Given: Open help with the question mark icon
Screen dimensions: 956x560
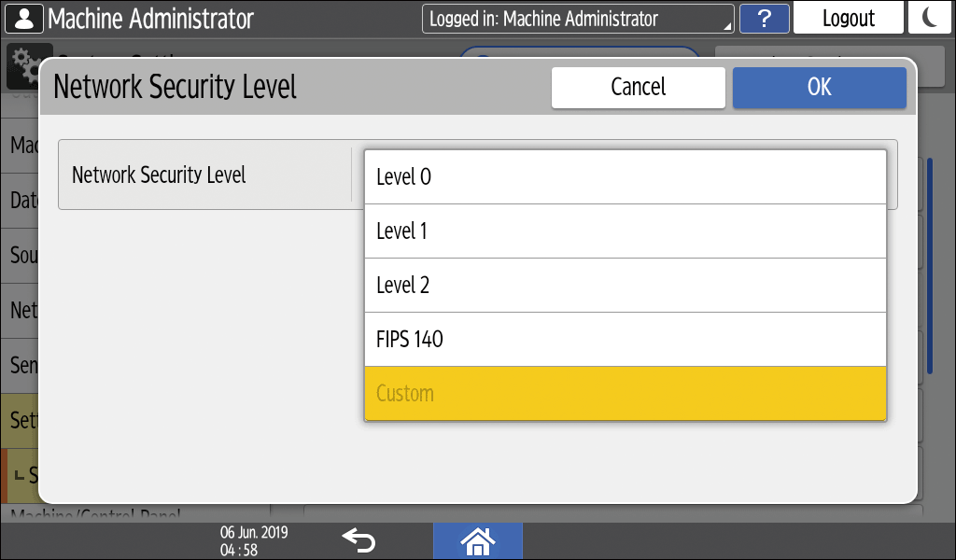Looking at the screenshot, I should point(763,19).
